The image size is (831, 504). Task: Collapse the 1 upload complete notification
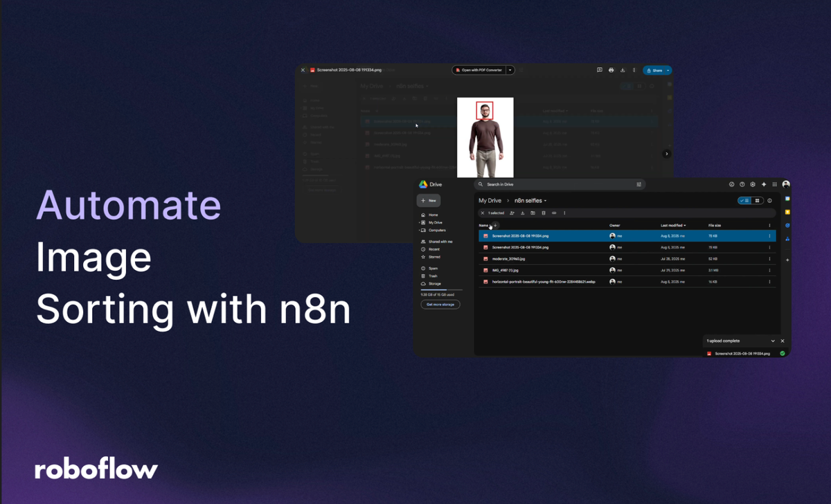tap(774, 341)
